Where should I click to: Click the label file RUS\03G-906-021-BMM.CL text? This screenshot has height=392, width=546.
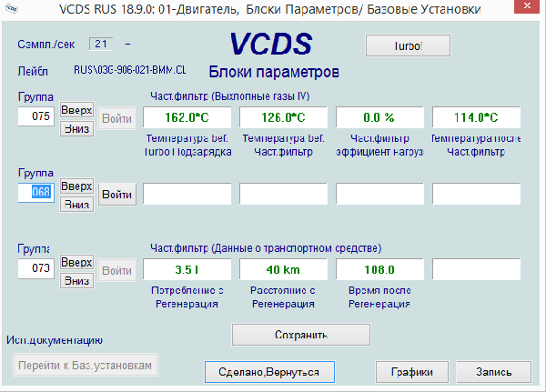pyautogui.click(x=129, y=70)
